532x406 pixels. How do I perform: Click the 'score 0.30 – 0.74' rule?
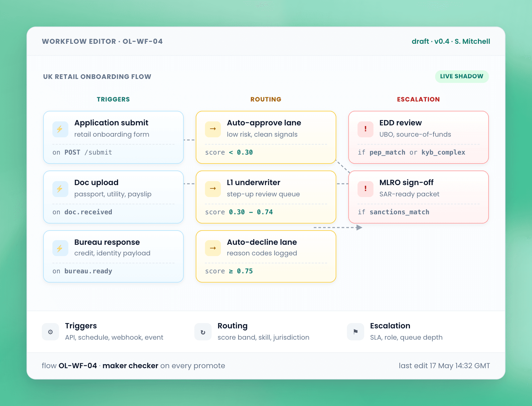coord(239,212)
